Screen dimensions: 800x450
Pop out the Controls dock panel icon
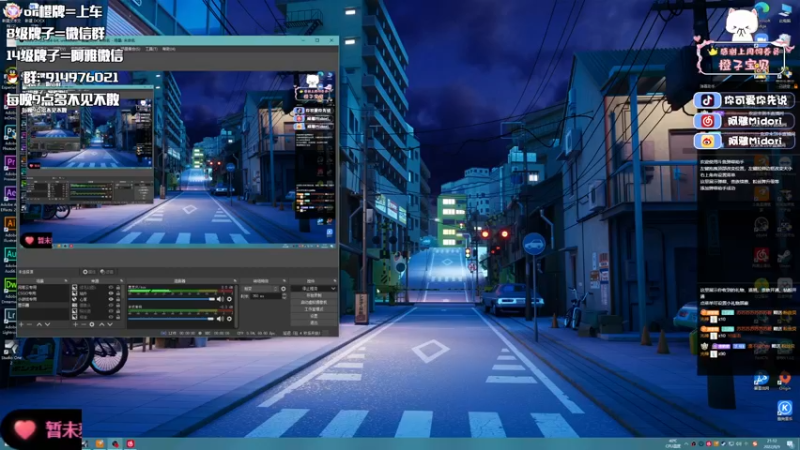click(x=335, y=281)
